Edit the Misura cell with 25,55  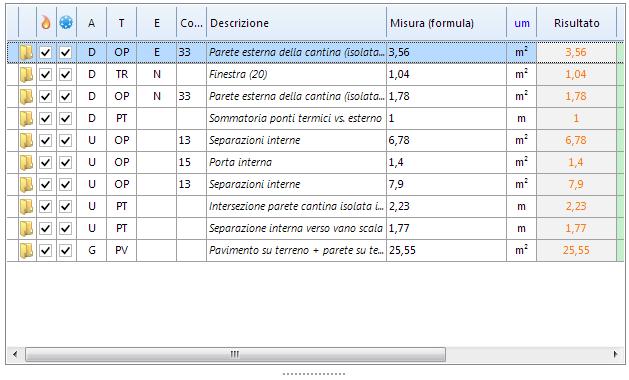(x=446, y=251)
